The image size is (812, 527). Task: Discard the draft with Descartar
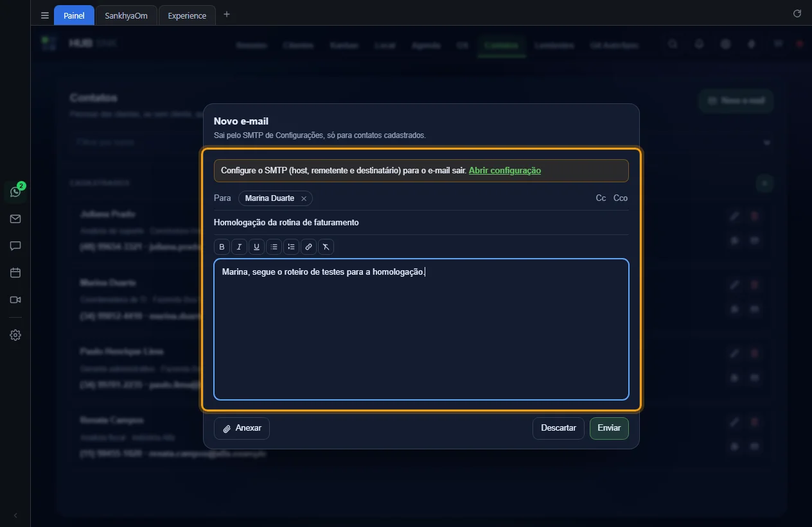[558, 428]
